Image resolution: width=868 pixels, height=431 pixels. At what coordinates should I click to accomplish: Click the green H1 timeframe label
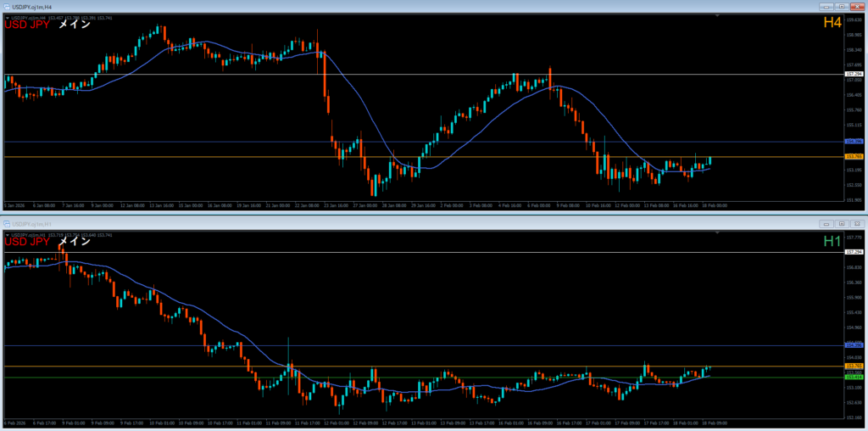[x=832, y=242]
